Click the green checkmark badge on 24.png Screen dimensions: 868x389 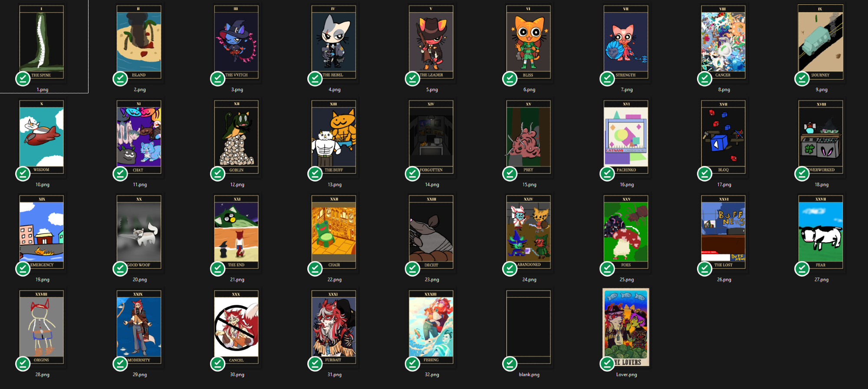click(x=510, y=269)
